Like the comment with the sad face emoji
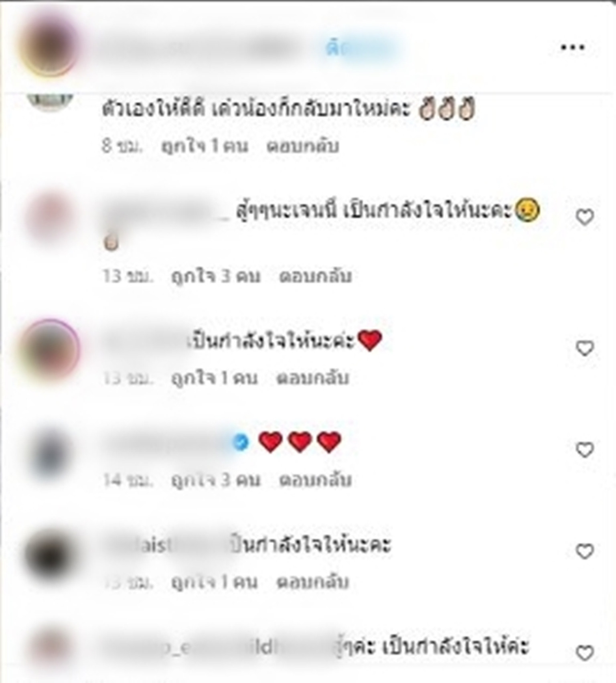Viewport: 616px width, 683px height. tap(585, 217)
